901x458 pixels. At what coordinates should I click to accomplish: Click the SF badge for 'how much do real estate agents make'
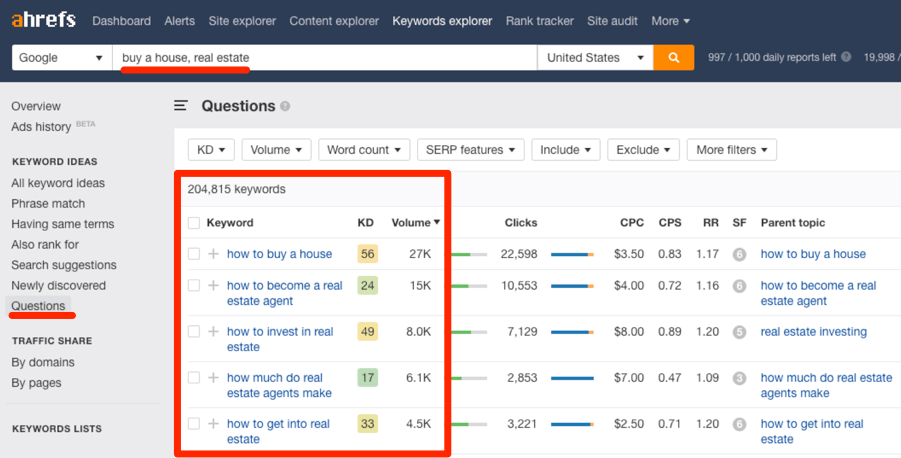coord(739,378)
